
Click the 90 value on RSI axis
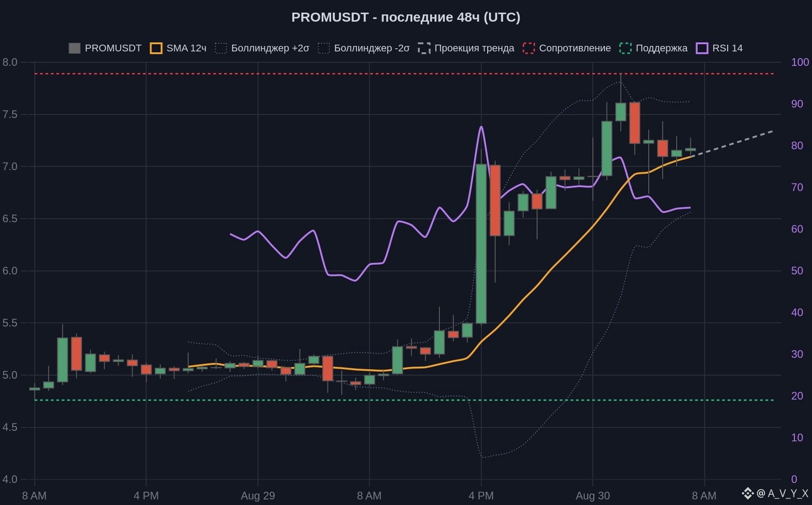(797, 104)
